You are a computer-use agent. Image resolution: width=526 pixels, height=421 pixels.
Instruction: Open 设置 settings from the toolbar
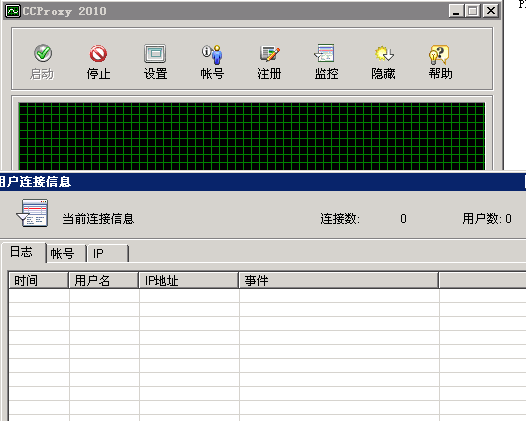(155, 54)
